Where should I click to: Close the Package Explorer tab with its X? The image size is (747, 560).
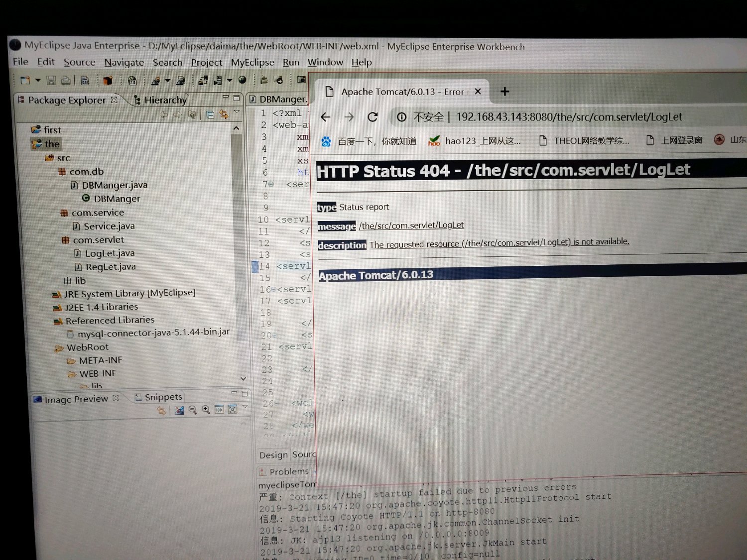tap(114, 100)
